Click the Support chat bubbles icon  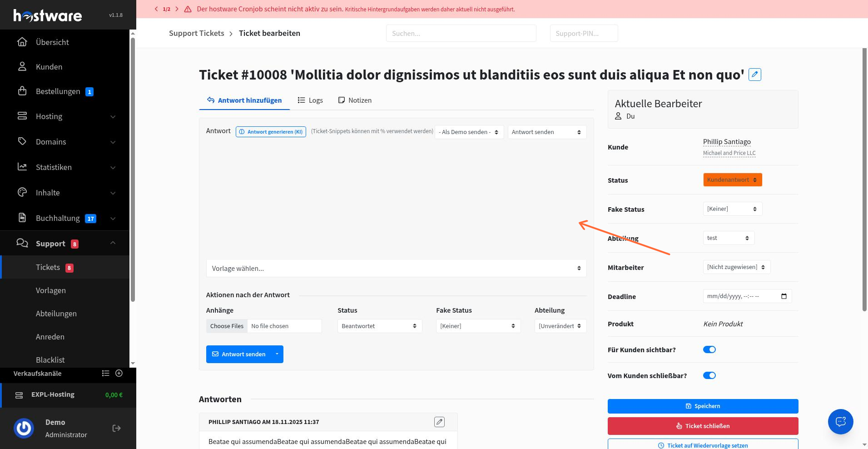pos(22,243)
